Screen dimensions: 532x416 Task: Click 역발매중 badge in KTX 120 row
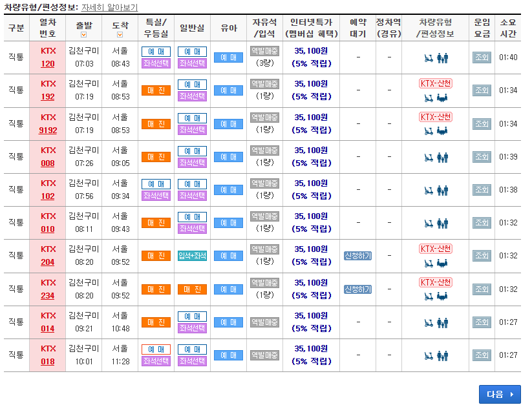pos(264,51)
